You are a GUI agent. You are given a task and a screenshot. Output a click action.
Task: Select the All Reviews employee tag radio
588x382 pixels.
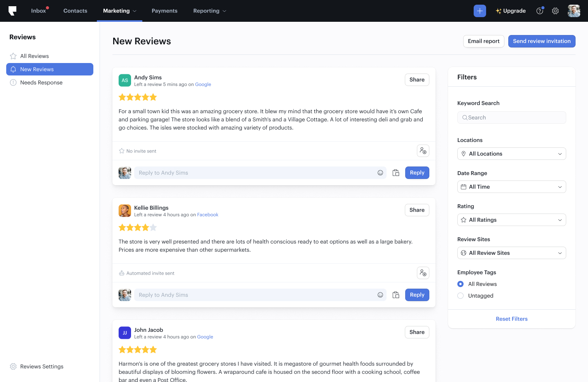(x=460, y=284)
